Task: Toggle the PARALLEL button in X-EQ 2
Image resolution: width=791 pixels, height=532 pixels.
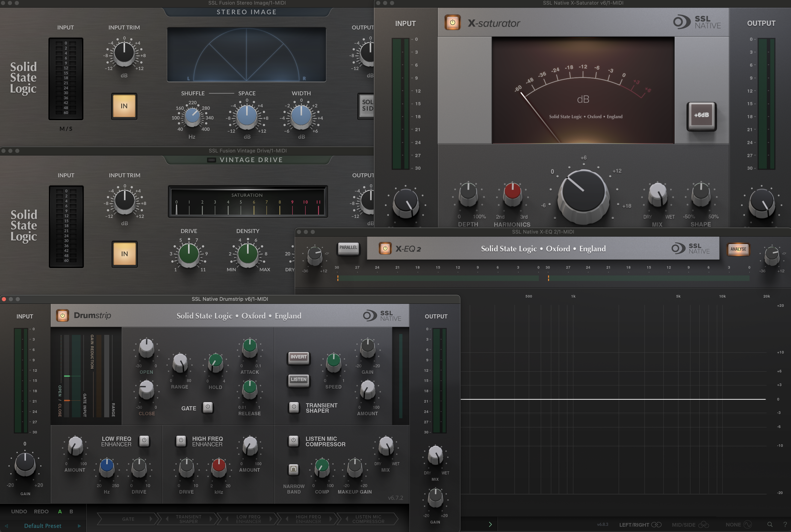Action: click(348, 248)
